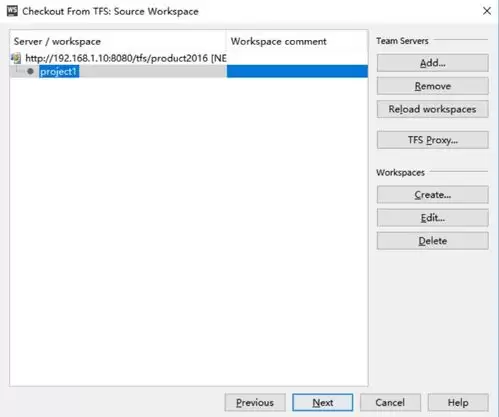
Task: Create a new workspace
Action: pos(433,195)
